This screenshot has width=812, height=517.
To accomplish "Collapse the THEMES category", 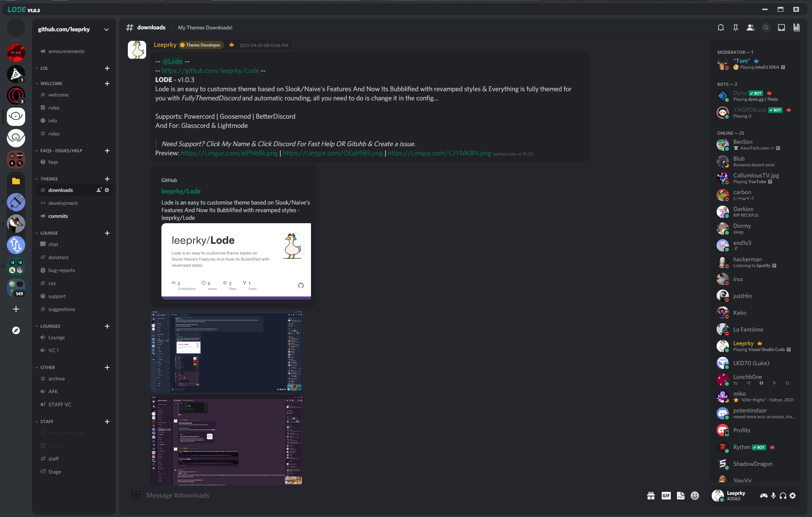I will point(49,179).
